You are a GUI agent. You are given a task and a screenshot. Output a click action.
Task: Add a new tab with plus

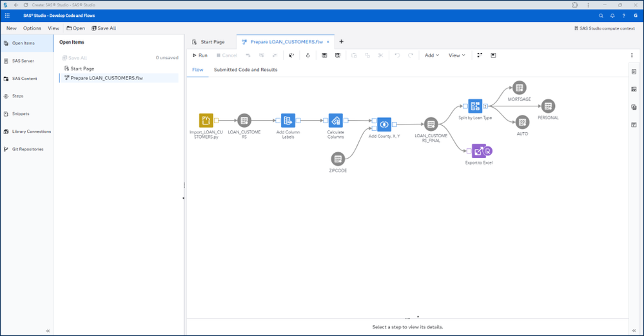tap(341, 41)
